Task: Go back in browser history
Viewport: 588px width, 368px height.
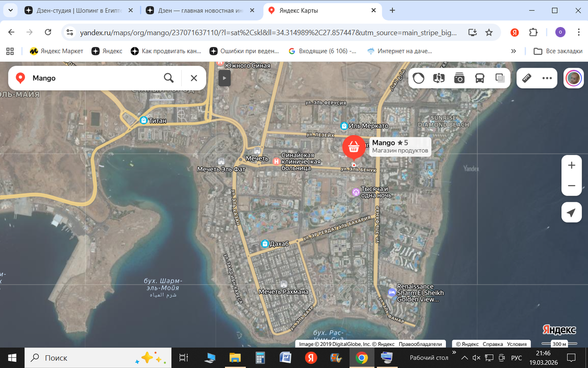Action: (x=11, y=32)
